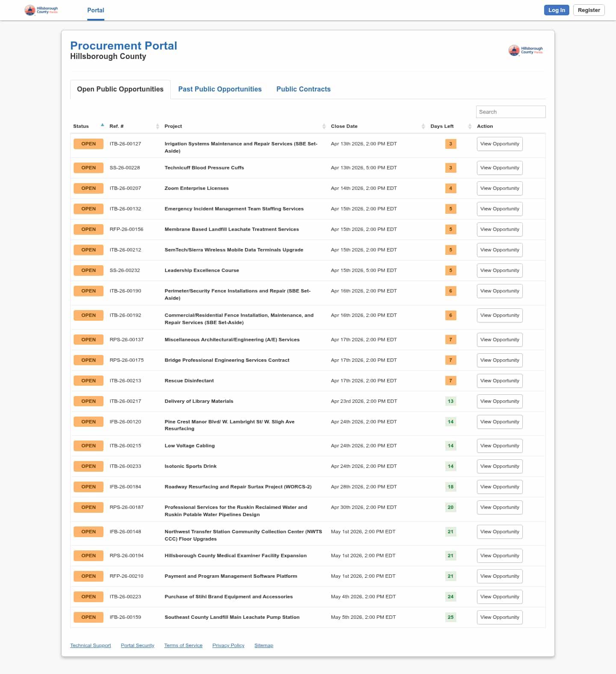Open the Public Contracts tab
Viewport: 616px width, 674px height.
click(x=303, y=89)
